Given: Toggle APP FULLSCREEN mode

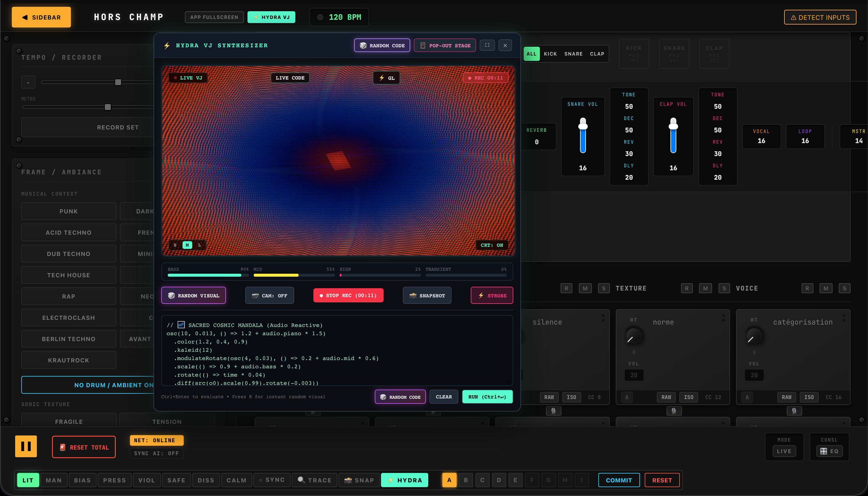Looking at the screenshot, I should click(x=214, y=17).
